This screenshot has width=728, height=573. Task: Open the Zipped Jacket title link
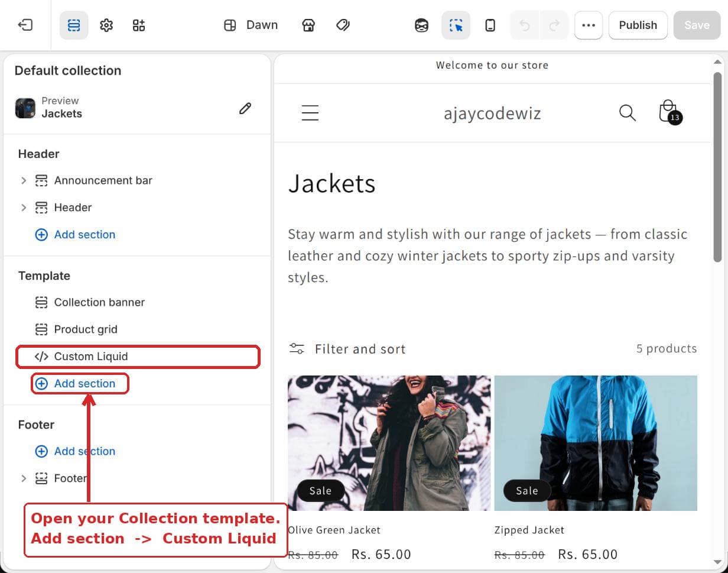tap(529, 530)
